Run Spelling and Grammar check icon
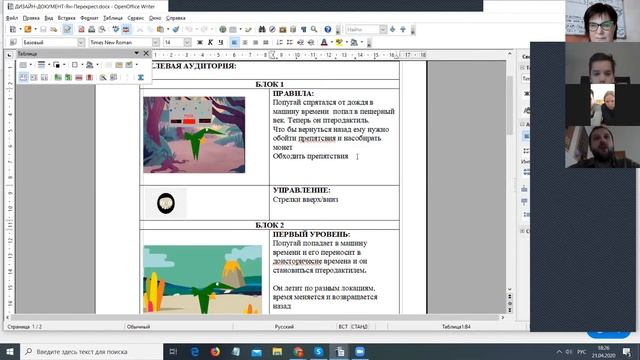The width and height of the screenshot is (640, 360). click(116, 29)
